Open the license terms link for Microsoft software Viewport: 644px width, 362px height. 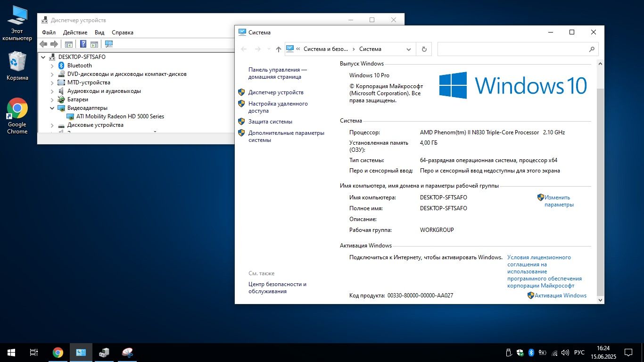[x=545, y=271]
